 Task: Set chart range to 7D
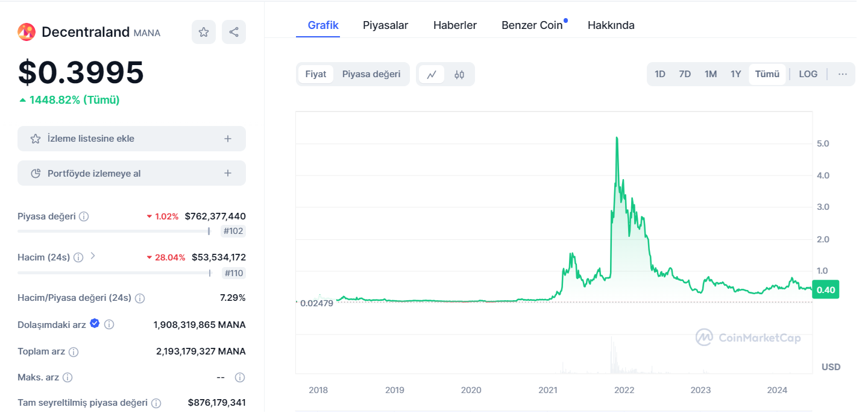coord(685,74)
